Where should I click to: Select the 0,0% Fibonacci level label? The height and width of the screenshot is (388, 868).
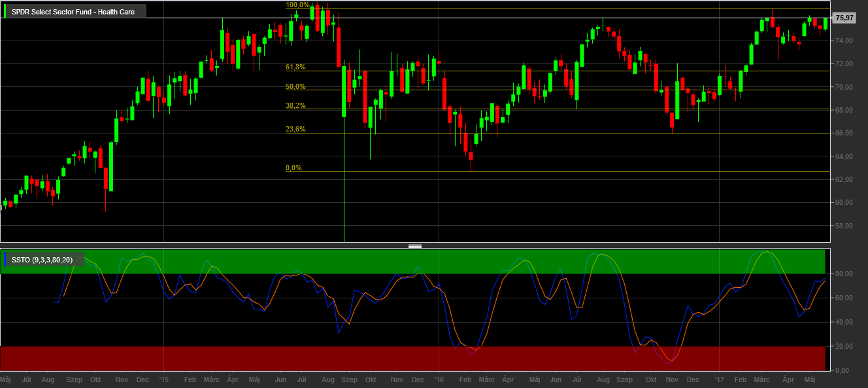click(293, 168)
